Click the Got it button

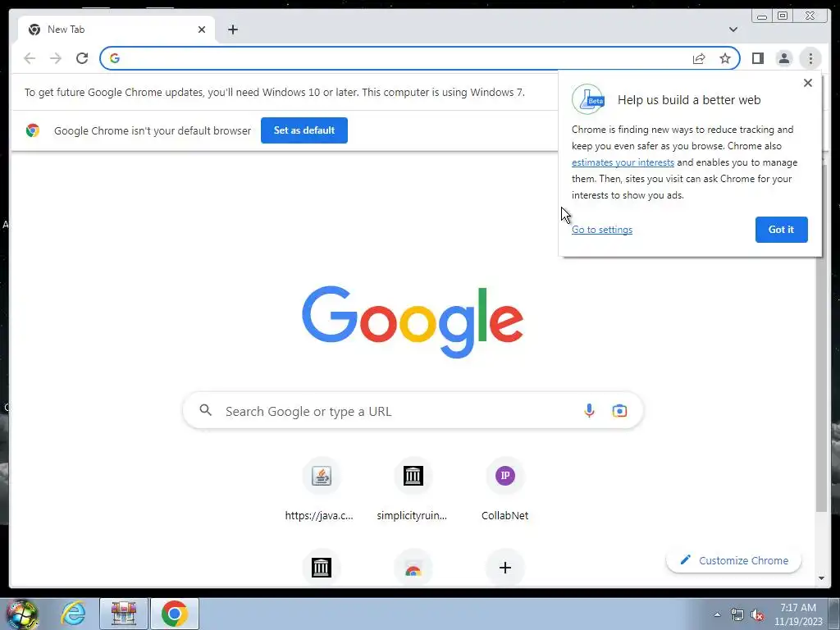(781, 230)
